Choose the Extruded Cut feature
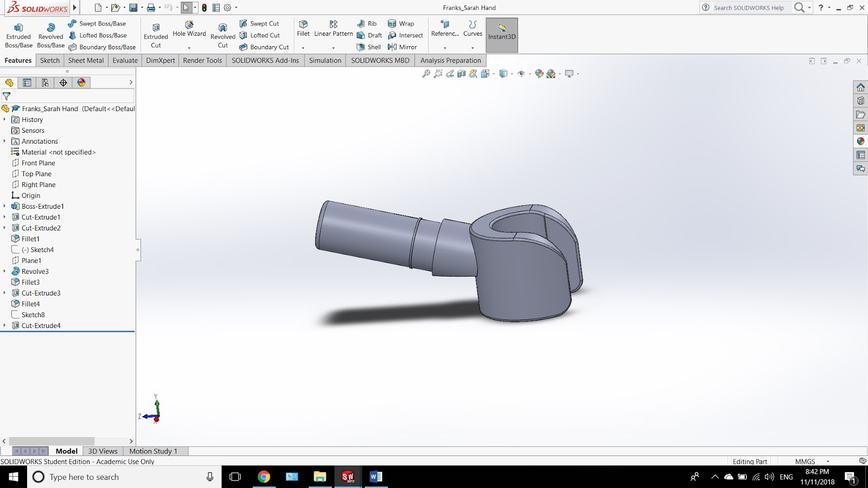This screenshot has height=488, width=868. (x=156, y=36)
